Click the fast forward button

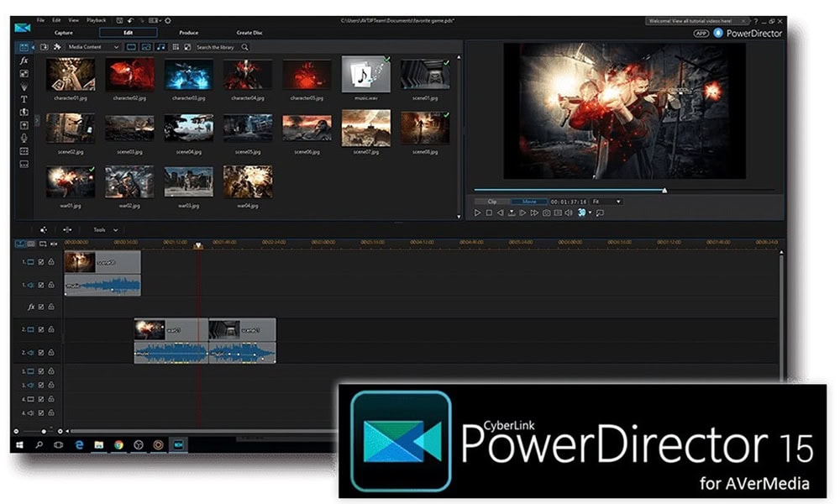pyautogui.click(x=534, y=213)
